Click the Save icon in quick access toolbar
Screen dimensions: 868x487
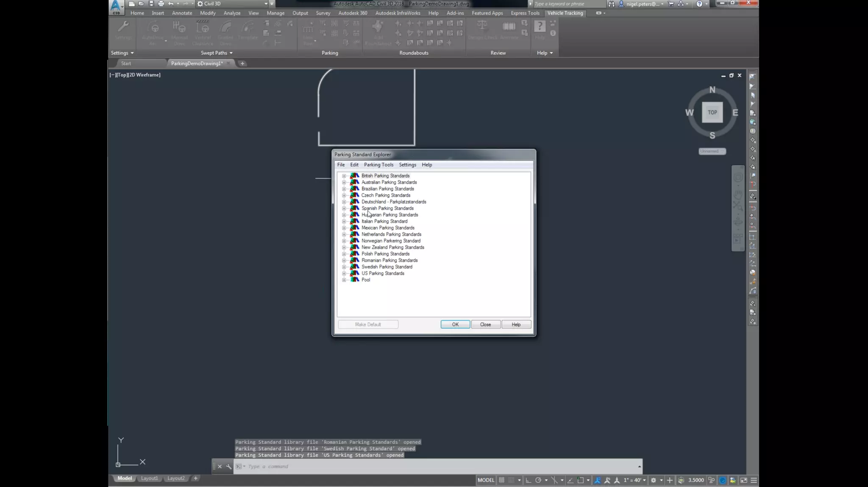click(151, 4)
